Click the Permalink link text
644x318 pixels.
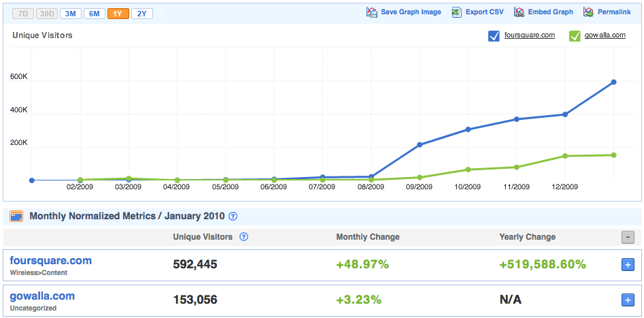[x=614, y=12]
